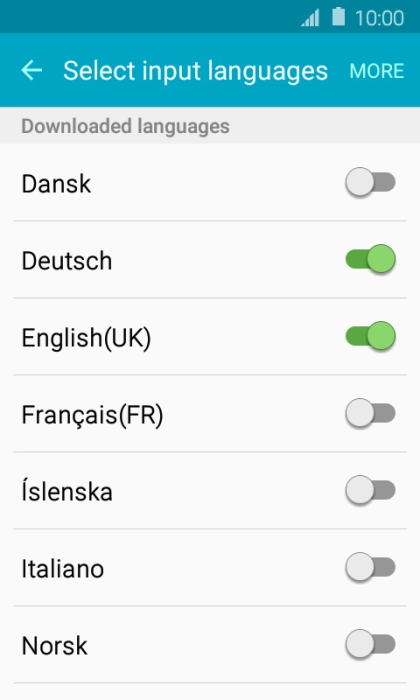Tap the Norsk row label
Screen dimensions: 420x700
pos(54,646)
